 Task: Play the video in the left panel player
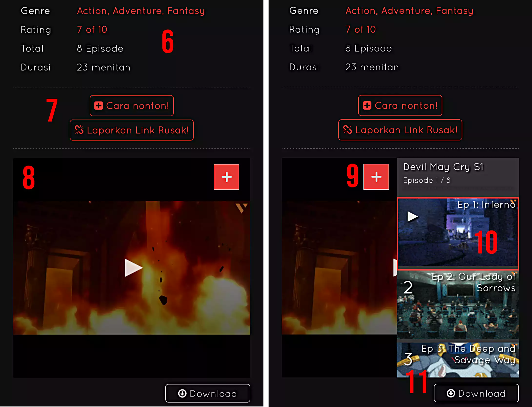click(x=133, y=268)
